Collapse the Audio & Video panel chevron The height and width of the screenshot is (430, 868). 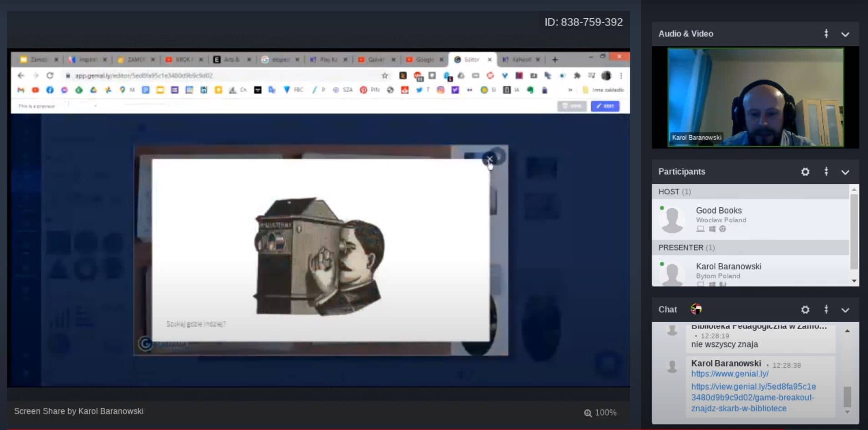(845, 34)
